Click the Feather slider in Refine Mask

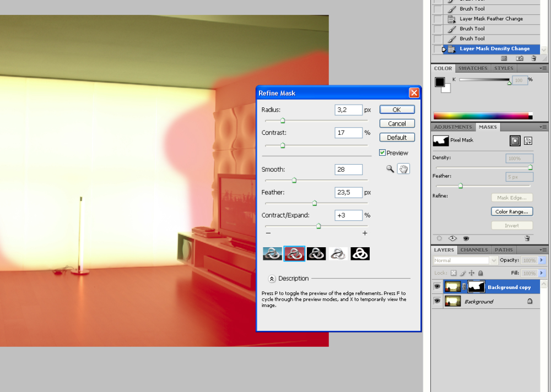coord(315,203)
